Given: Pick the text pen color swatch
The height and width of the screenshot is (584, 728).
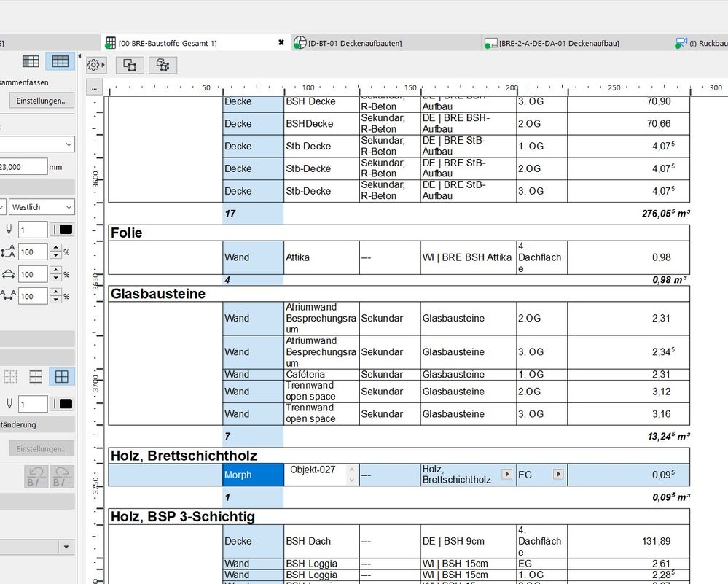Looking at the screenshot, I should [x=66, y=230].
